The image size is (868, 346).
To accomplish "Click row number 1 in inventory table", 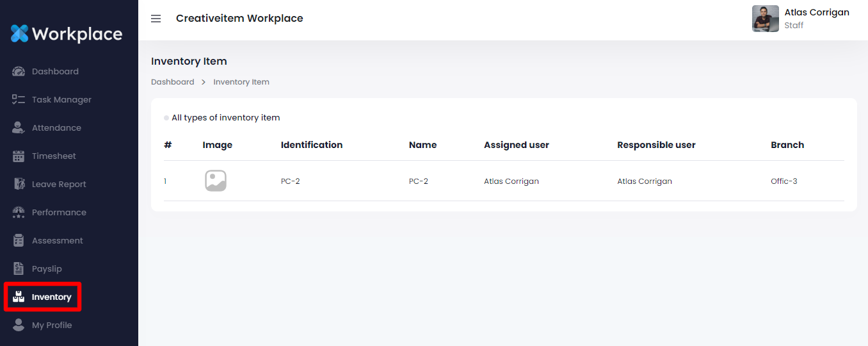I will [x=165, y=181].
